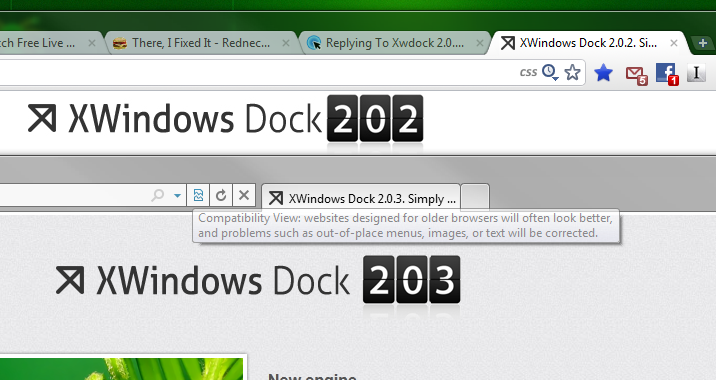This screenshot has height=380, width=716.
Task: Click the XWindows Dock 203 logo in IE
Action: [x=258, y=280]
